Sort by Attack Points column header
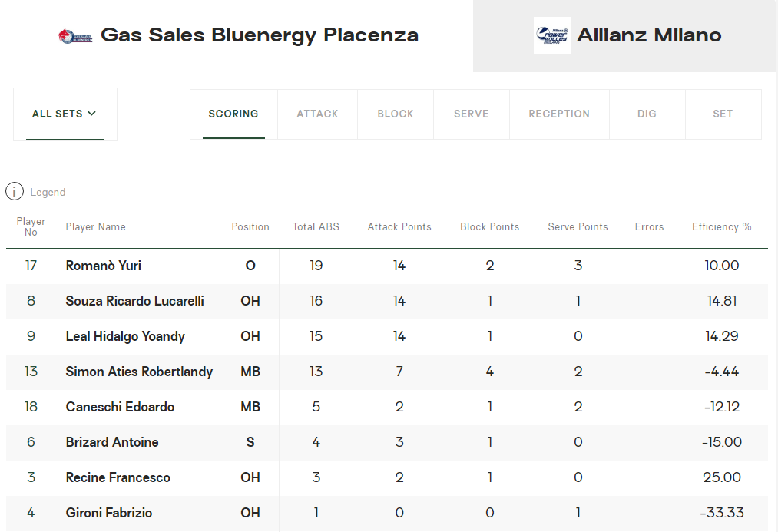Viewport: 778px width, 532px height. (x=399, y=226)
